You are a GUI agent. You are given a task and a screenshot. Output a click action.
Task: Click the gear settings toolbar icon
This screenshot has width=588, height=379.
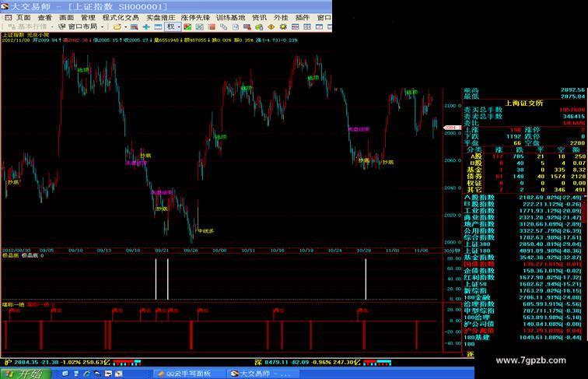click(283, 27)
